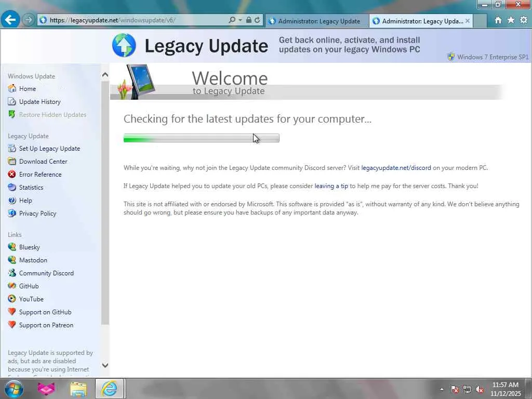Screen dimensions: 532x399
Task: Open the address bar dropdown arrow
Action: pyautogui.click(x=240, y=20)
